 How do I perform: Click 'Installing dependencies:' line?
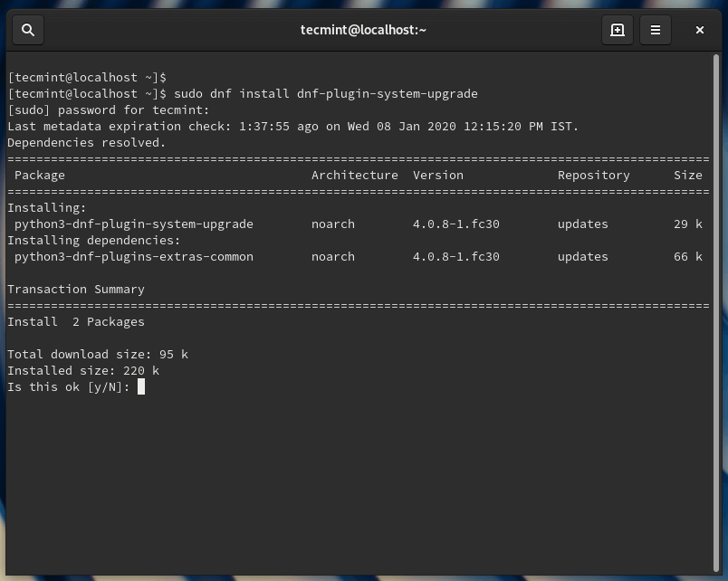click(93, 240)
